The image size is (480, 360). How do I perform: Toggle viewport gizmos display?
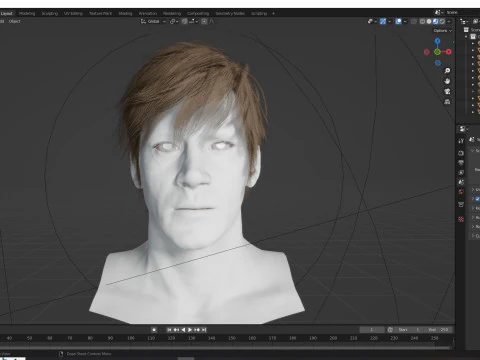pyautogui.click(x=383, y=21)
